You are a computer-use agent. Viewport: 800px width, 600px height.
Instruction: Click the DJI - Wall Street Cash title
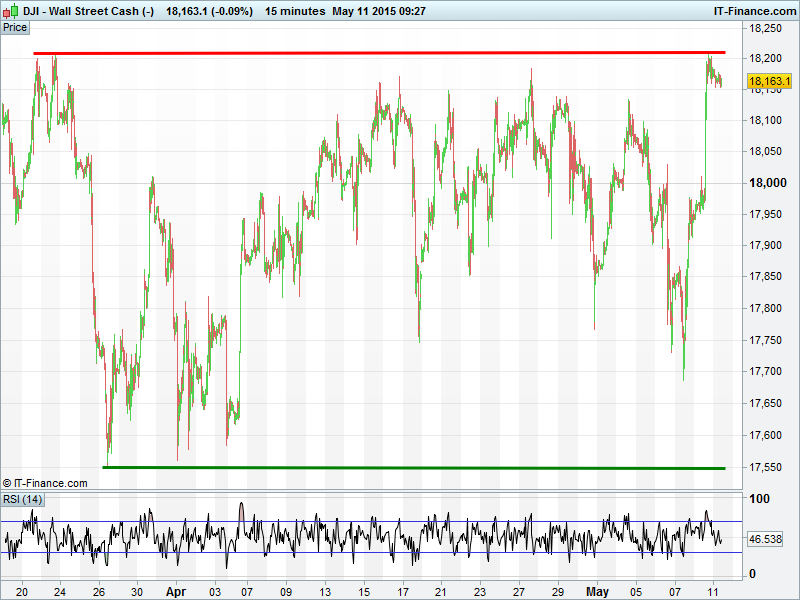coord(88,11)
